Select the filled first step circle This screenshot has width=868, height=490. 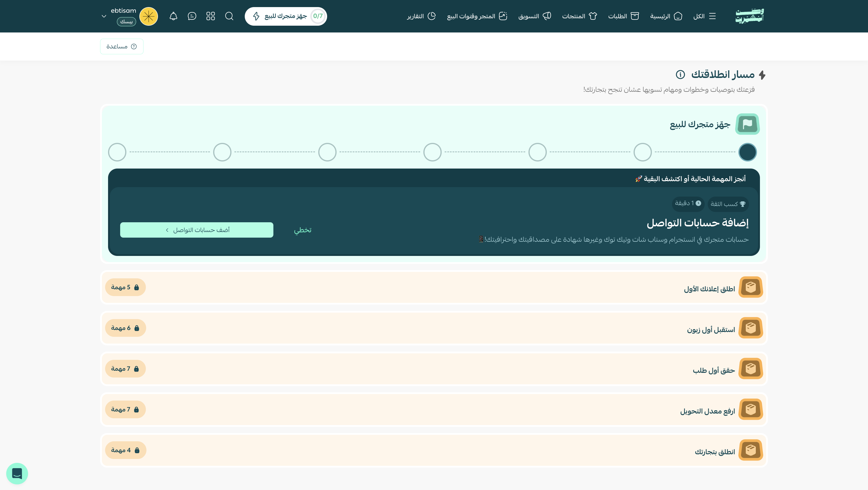747,152
